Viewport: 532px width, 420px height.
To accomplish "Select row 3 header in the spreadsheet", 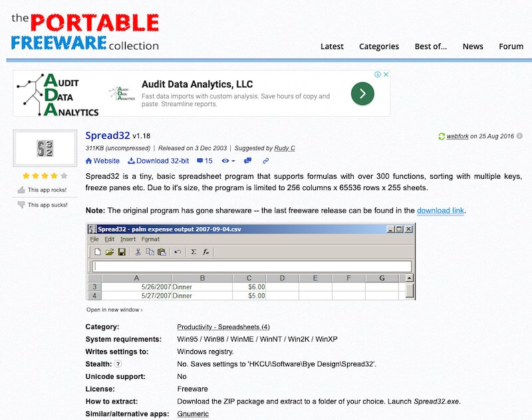I will (x=94, y=287).
